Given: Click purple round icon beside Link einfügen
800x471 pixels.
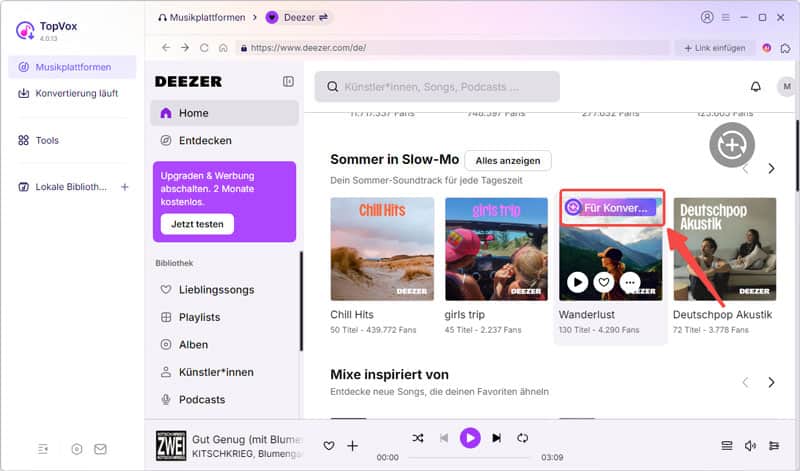Looking at the screenshot, I should point(766,48).
